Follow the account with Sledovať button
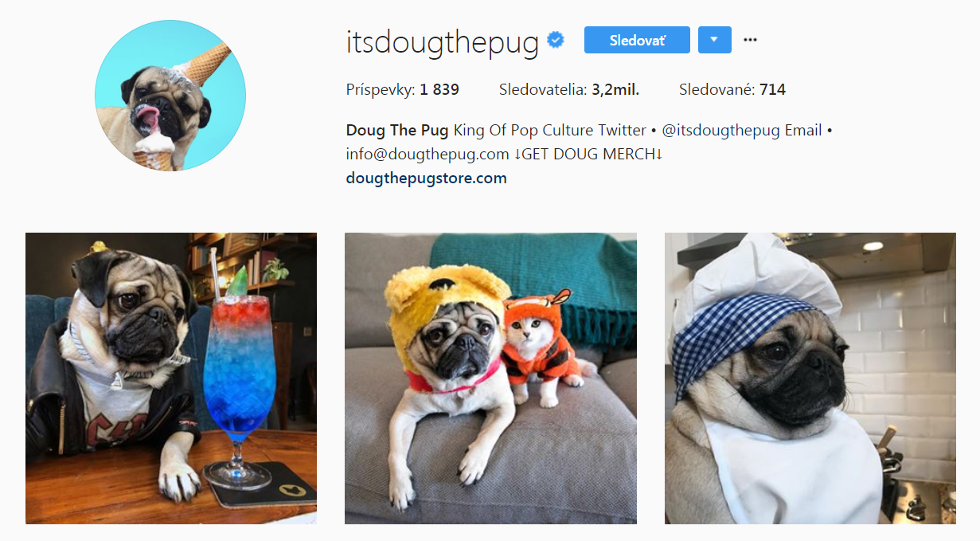The height and width of the screenshot is (541, 980). click(x=637, y=40)
